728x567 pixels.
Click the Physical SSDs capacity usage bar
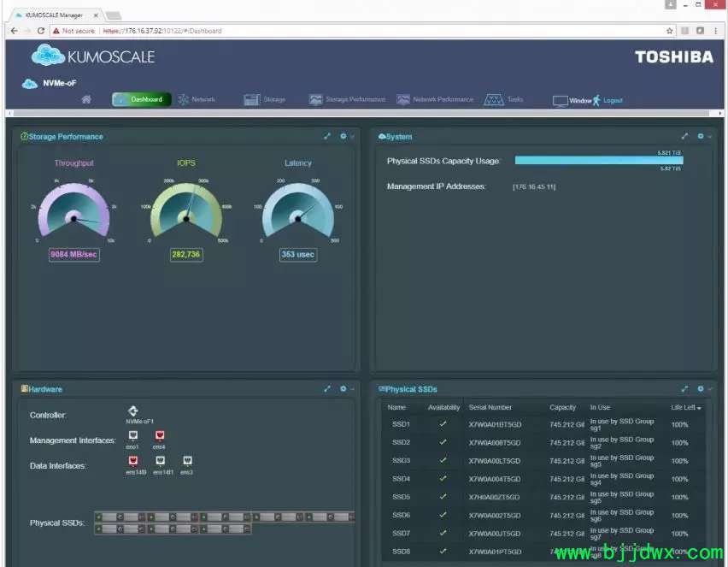point(599,160)
